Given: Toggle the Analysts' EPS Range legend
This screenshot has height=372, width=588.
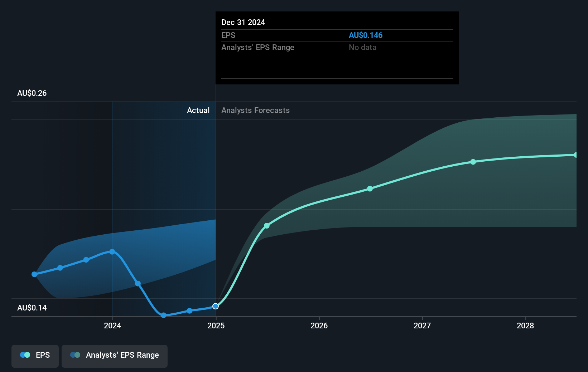Looking at the screenshot, I should pyautogui.click(x=115, y=356).
